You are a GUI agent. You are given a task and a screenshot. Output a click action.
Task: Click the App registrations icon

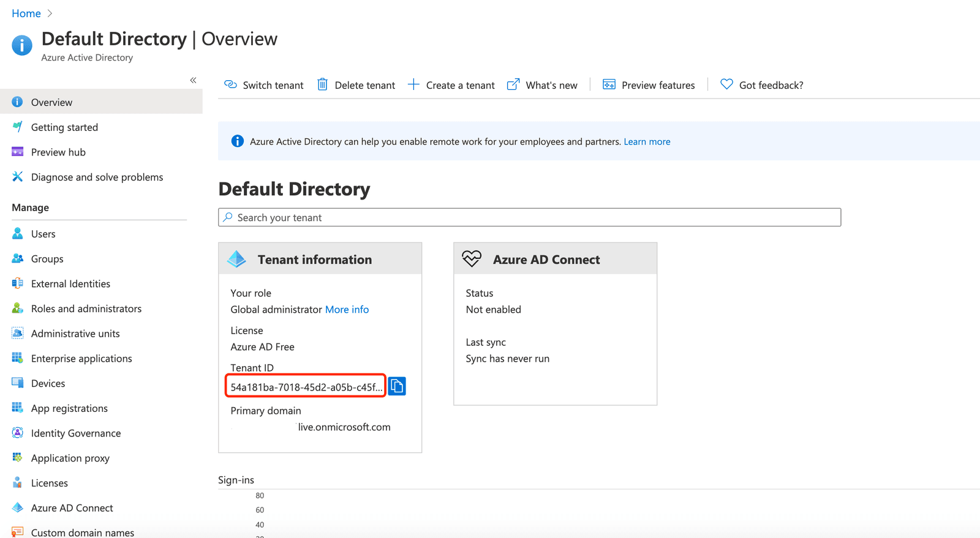(x=17, y=408)
